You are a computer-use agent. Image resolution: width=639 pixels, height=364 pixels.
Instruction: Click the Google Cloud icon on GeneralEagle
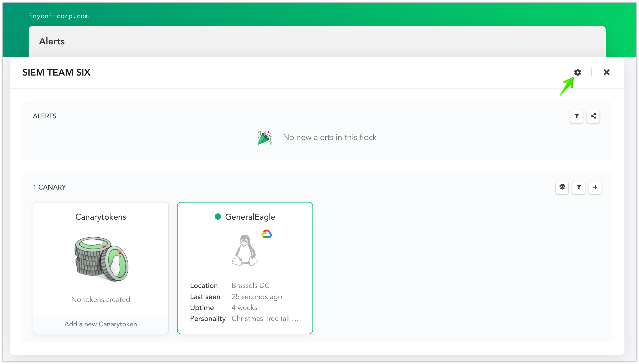click(266, 234)
